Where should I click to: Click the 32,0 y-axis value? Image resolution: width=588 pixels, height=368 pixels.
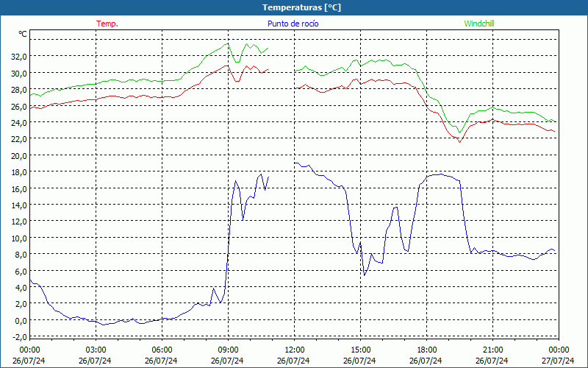tap(19, 57)
